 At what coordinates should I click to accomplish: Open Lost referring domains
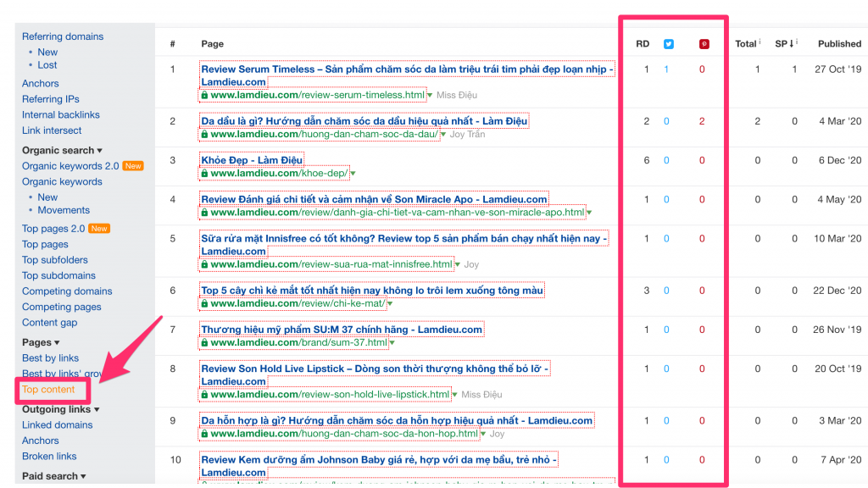(x=47, y=65)
